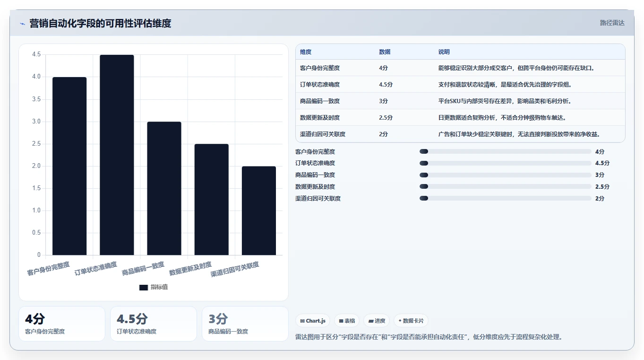This screenshot has height=360, width=644.
Task: Click the 数据更新及时度 bar in chart
Action: pos(211,200)
